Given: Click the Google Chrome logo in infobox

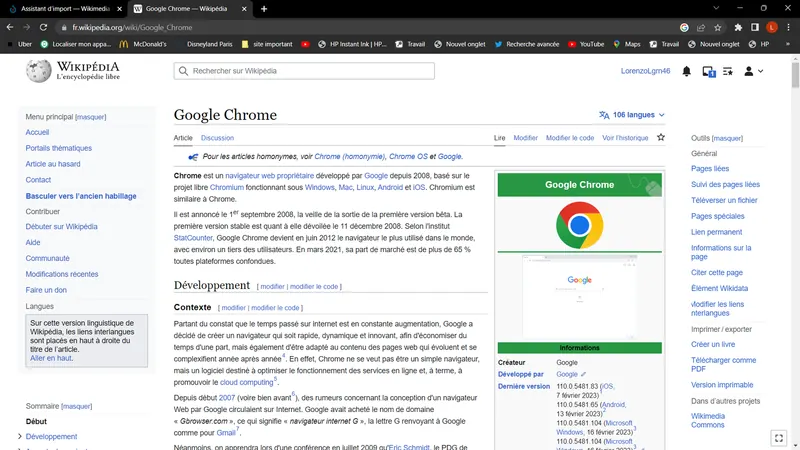Looking at the screenshot, I should [x=580, y=225].
